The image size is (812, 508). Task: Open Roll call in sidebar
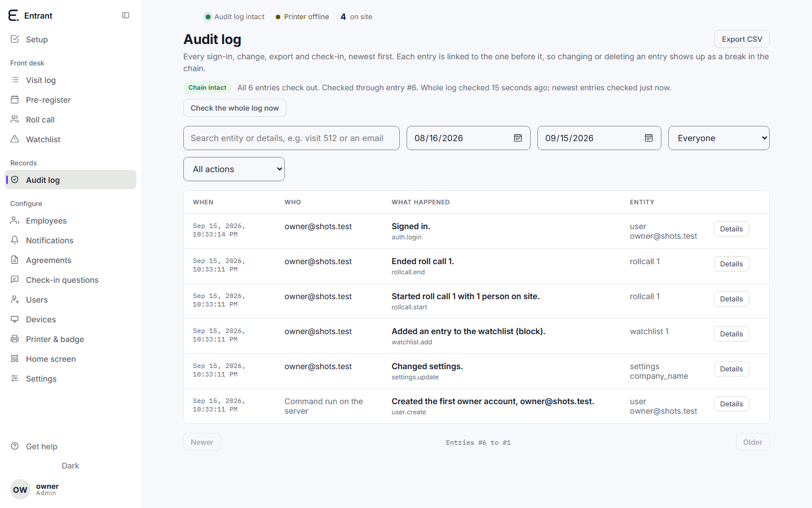70,120
